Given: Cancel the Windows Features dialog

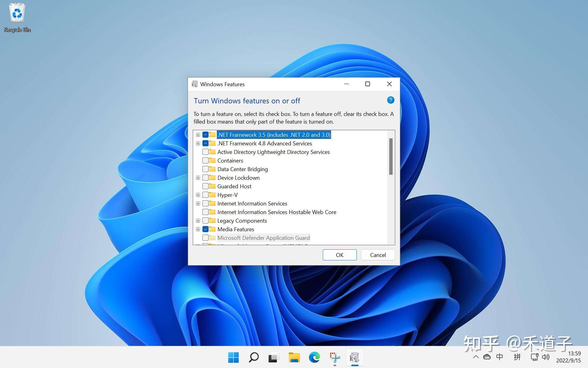Looking at the screenshot, I should [x=378, y=255].
